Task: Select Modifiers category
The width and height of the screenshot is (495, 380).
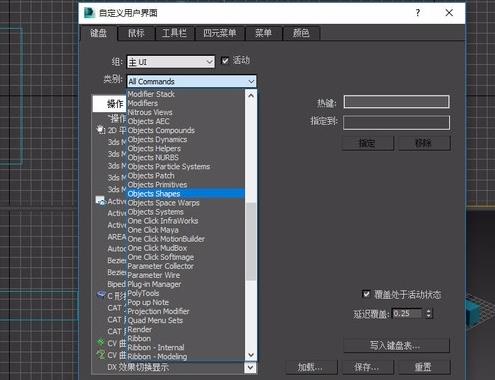Action: point(143,103)
